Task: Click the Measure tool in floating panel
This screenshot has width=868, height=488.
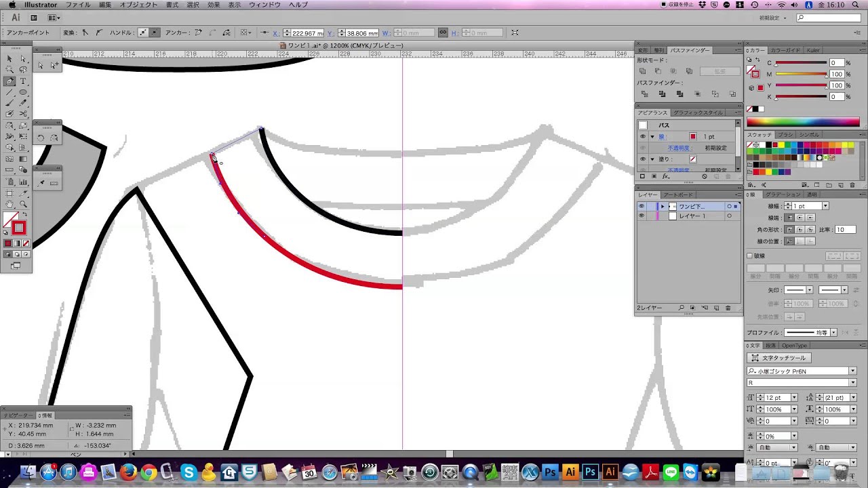Action: (x=54, y=184)
